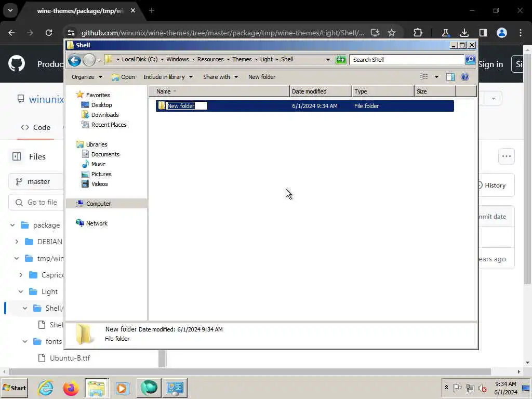Click the New folder name edit box
532x399 pixels.
click(187, 106)
